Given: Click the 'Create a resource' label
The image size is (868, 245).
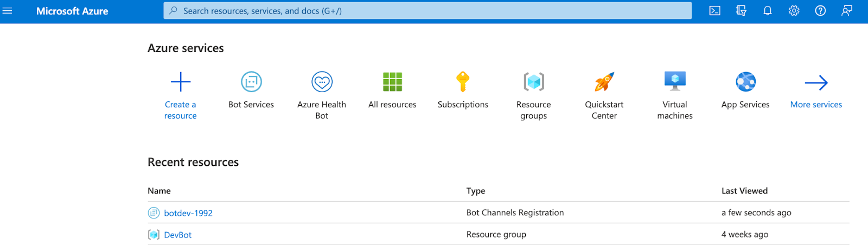Looking at the screenshot, I should [x=181, y=110].
